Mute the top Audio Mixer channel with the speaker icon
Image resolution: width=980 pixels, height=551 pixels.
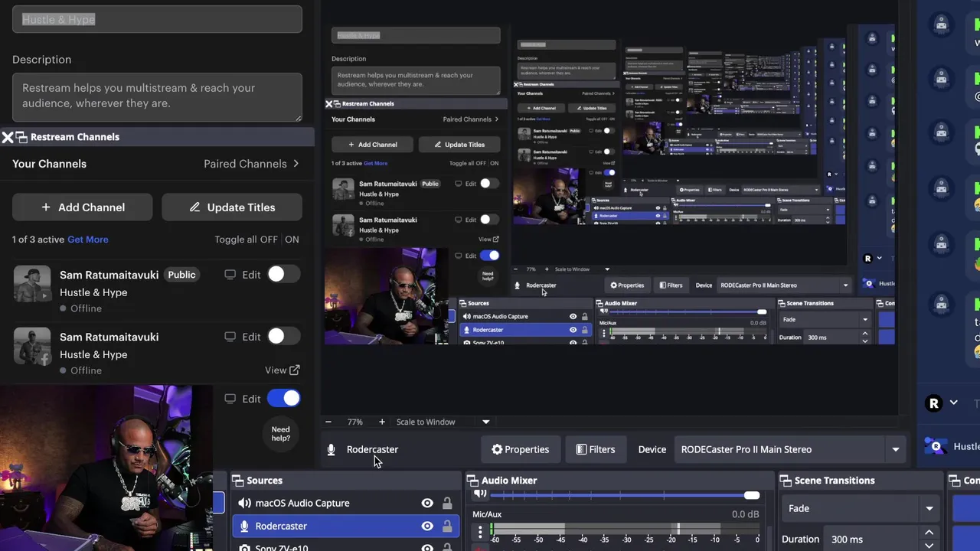click(x=480, y=494)
